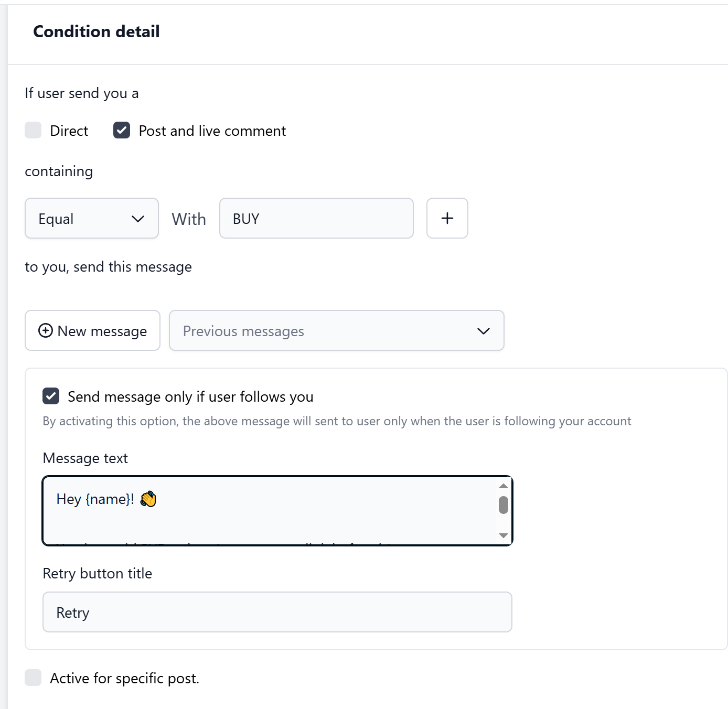Viewport: 728px width, 709px height.
Task: Uncheck Post and live comment checkbox
Action: click(x=122, y=130)
